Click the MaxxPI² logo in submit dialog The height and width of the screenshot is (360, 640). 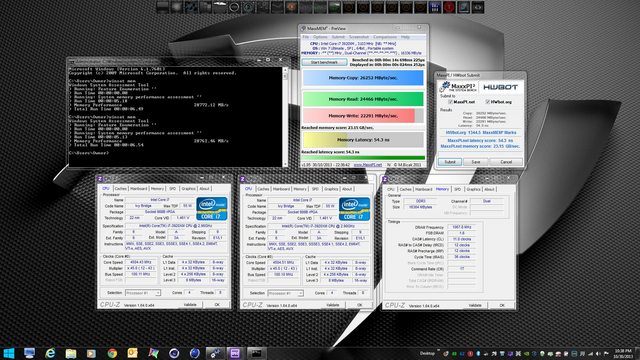click(458, 87)
